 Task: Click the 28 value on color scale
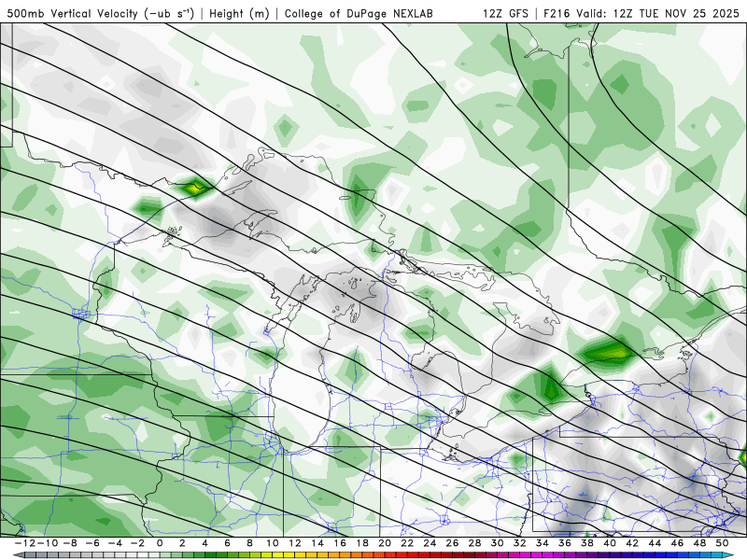tap(475, 543)
